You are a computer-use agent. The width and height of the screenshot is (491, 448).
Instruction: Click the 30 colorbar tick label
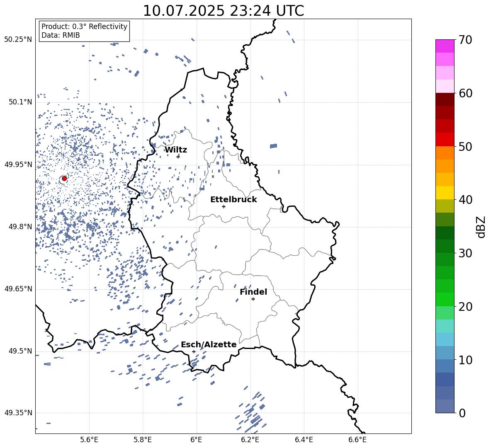465,253
